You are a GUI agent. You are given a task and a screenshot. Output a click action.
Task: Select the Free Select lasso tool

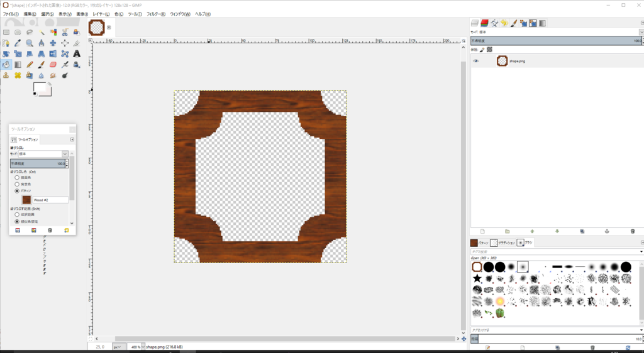click(30, 32)
